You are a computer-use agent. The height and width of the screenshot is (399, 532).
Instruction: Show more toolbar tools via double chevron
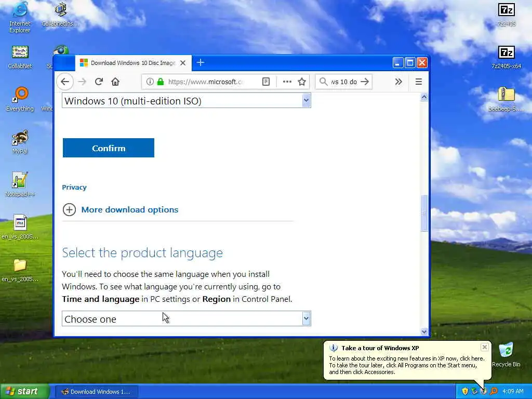click(398, 82)
